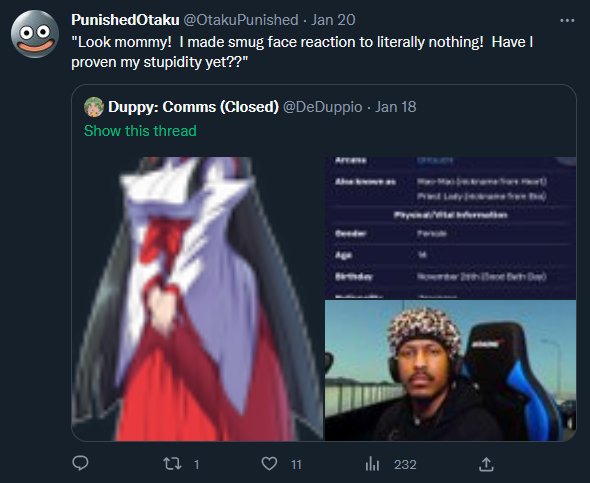Click the share upload icon

[486, 464]
